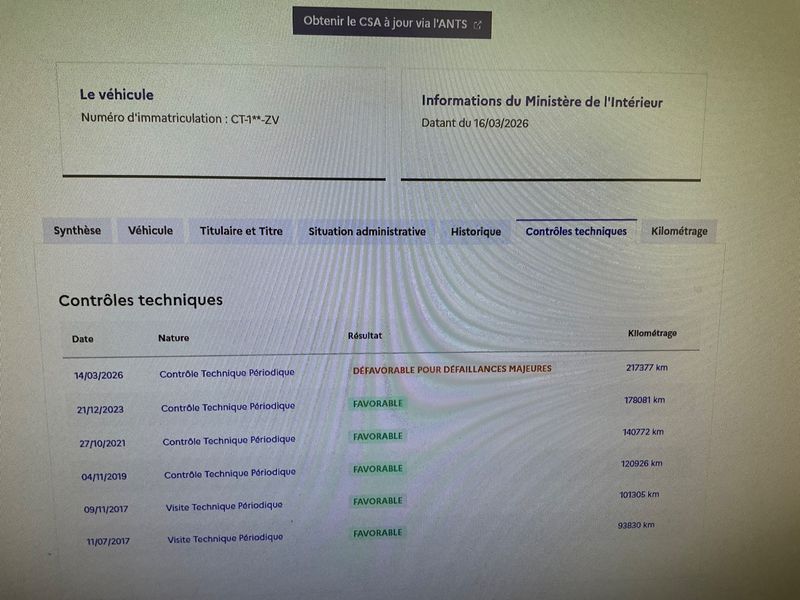Open the Obtenir le CSA à jour via l'ANTS button
Viewport: 800px width, 600px height.
click(x=392, y=23)
